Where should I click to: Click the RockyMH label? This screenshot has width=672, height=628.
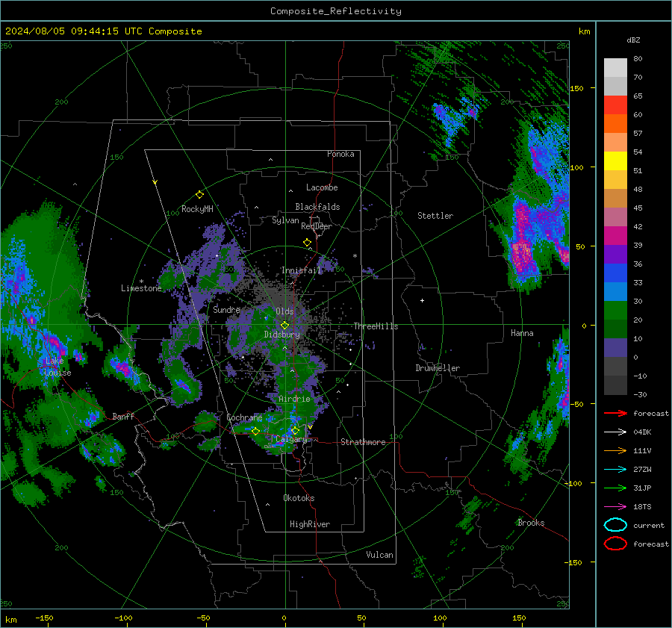(197, 209)
